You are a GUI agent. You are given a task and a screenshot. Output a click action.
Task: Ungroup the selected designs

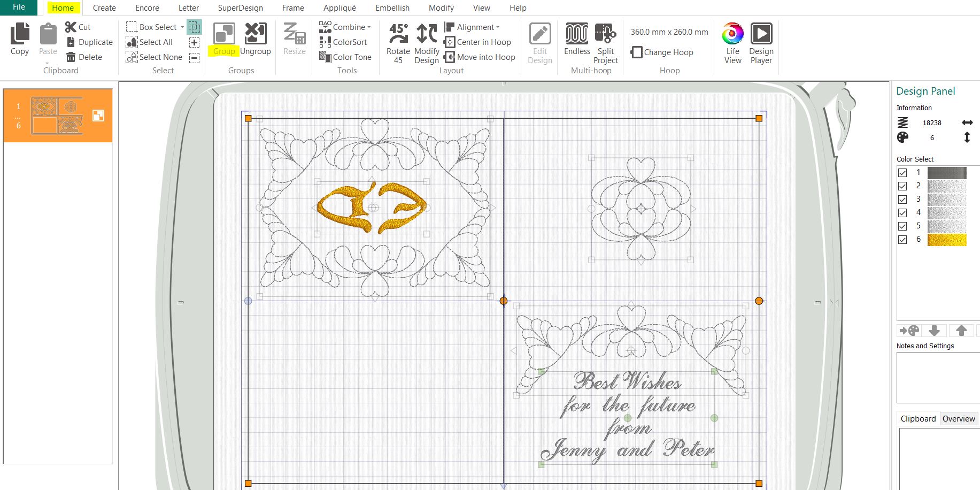[x=256, y=39]
